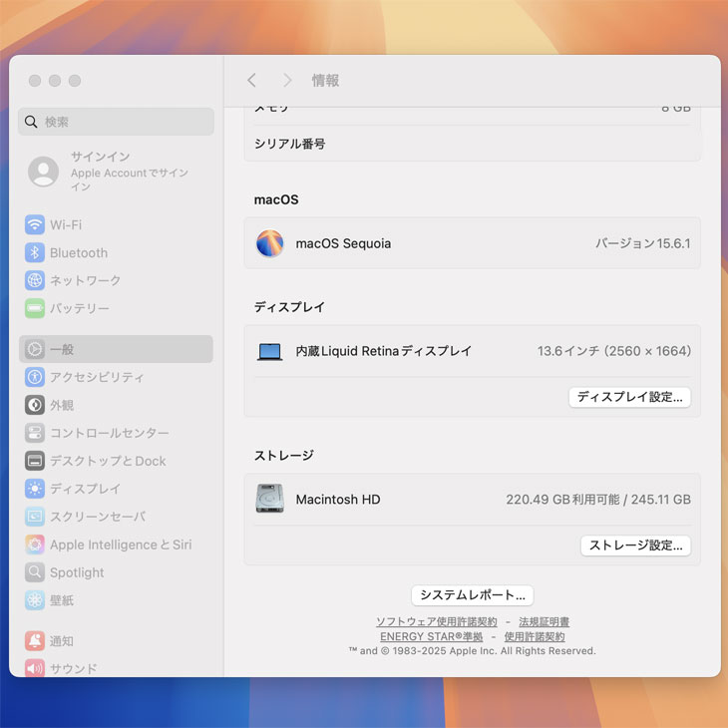
Task: Open 壁紙 wallpaper icon
Action: click(x=35, y=600)
